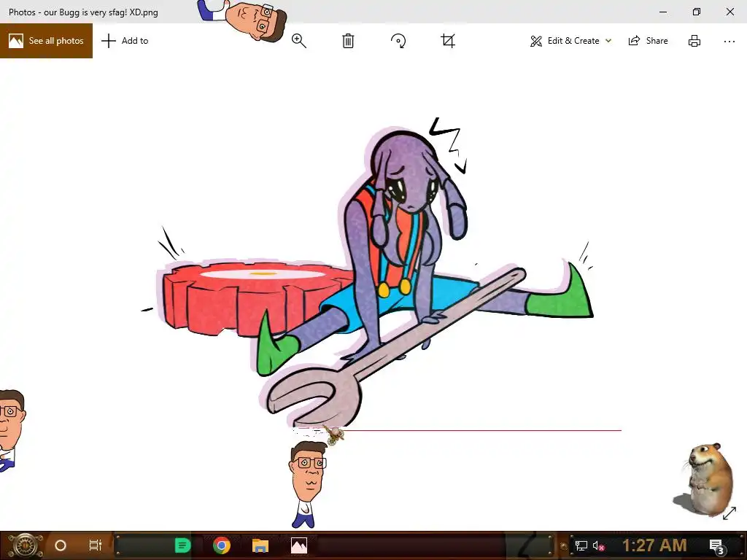
Task: Share the current photo
Action: [648, 41]
